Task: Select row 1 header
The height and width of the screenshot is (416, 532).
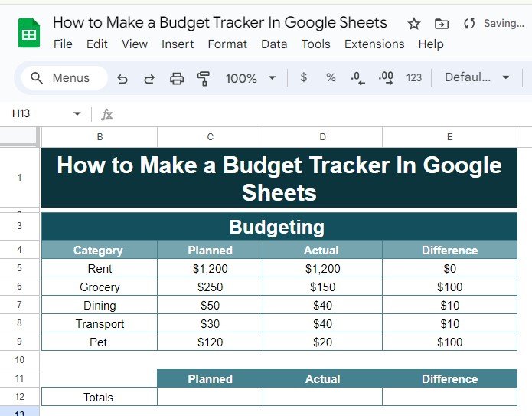Action: point(19,178)
